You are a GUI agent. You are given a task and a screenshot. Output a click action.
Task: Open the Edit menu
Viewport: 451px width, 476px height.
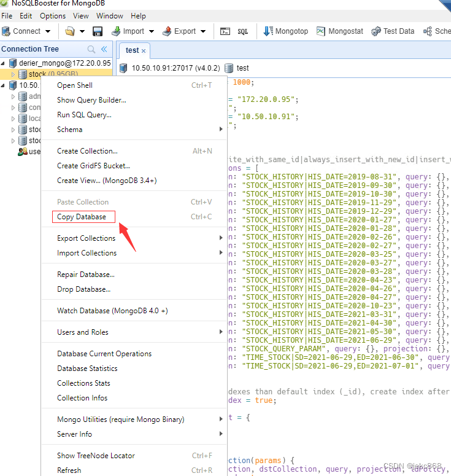pos(26,16)
